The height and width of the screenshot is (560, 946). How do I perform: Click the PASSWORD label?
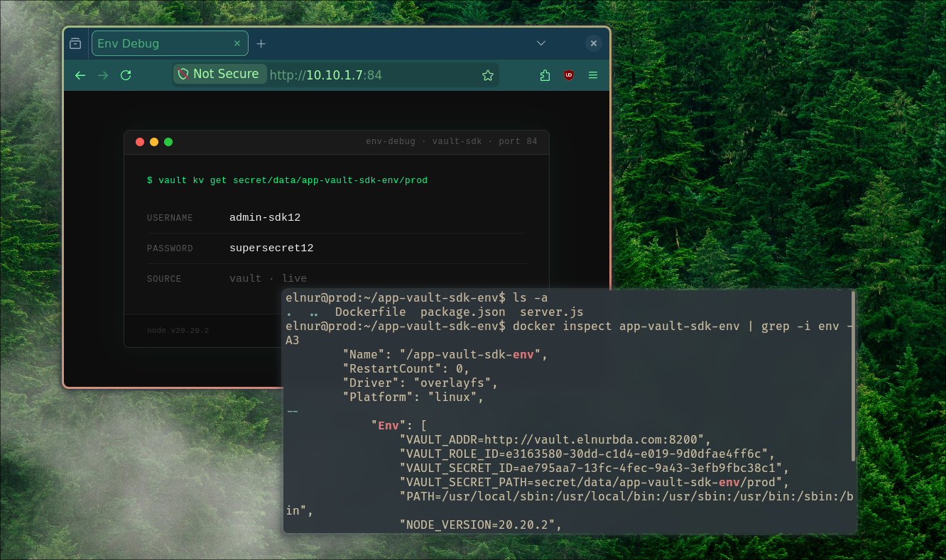click(x=170, y=248)
